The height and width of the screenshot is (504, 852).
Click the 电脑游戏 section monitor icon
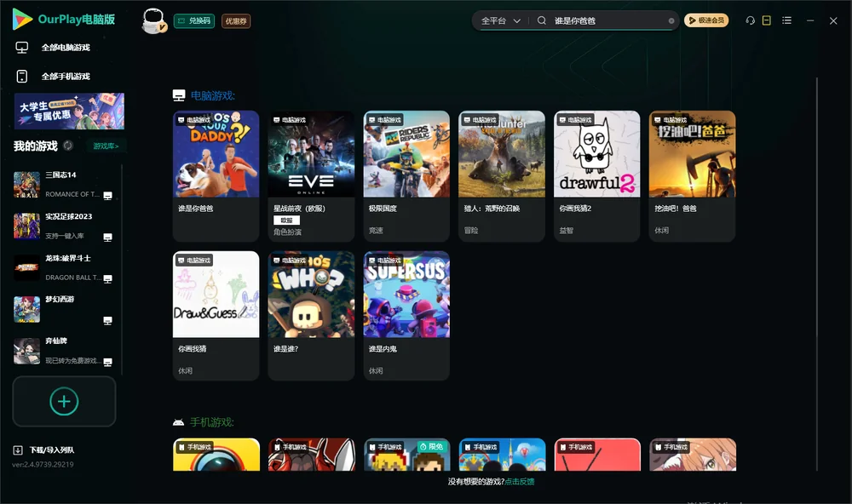(179, 95)
